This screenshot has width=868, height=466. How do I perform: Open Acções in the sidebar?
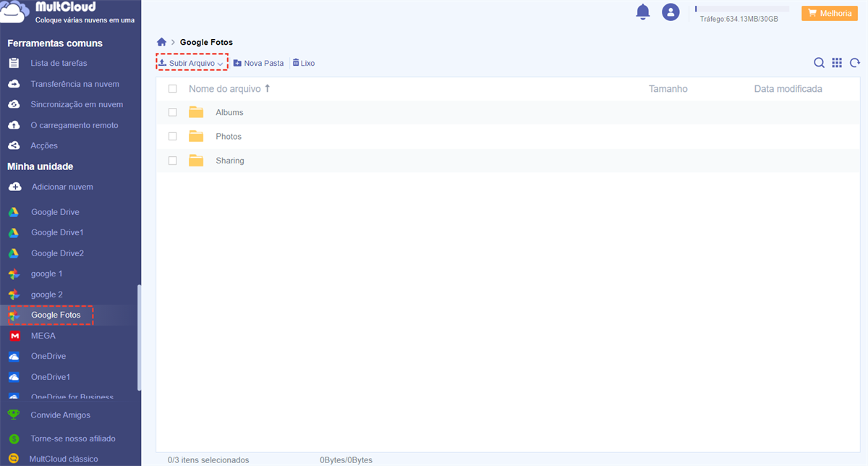click(x=44, y=145)
